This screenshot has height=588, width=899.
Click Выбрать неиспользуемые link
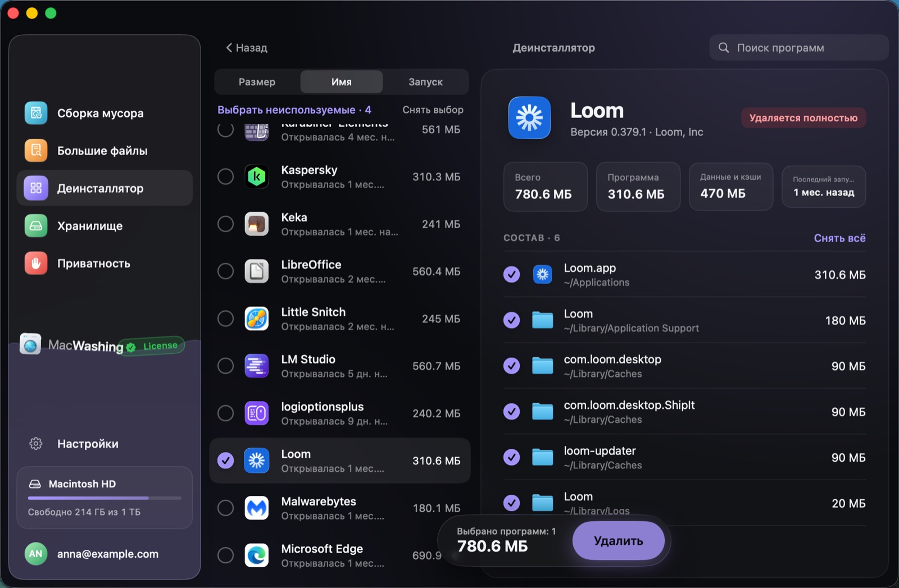(294, 110)
